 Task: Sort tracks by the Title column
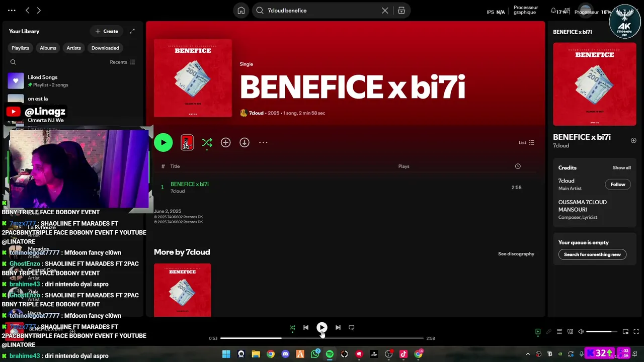(x=175, y=166)
